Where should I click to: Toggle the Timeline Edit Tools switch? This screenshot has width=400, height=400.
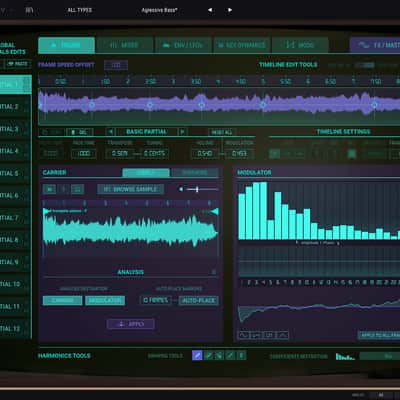click(364, 65)
